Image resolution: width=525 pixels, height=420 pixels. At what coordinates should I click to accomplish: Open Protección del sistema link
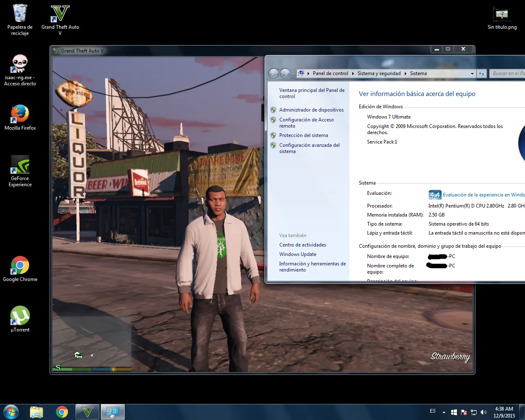304,135
